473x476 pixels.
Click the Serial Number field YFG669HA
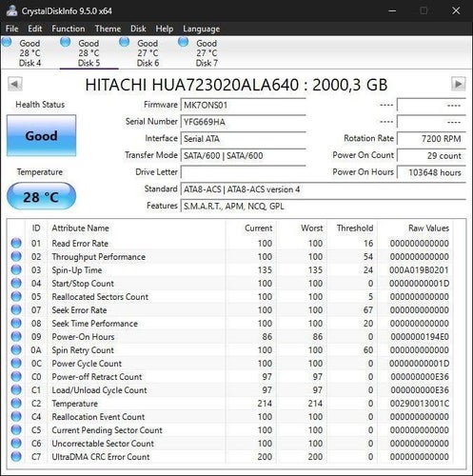click(x=243, y=122)
